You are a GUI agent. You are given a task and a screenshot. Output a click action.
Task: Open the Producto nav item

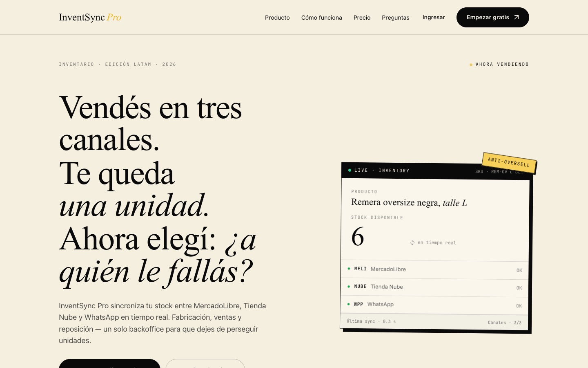pyautogui.click(x=277, y=18)
